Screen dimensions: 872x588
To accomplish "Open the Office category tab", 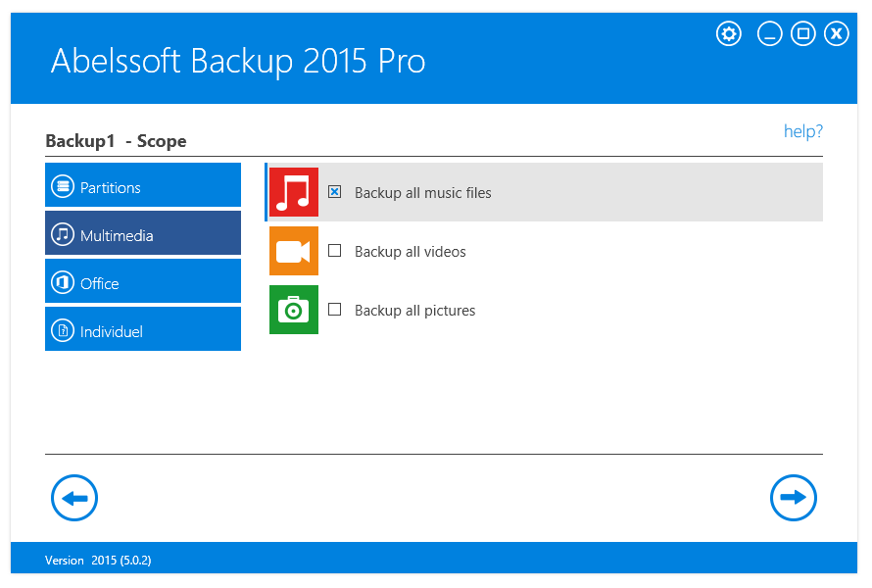I will pyautogui.click(x=143, y=281).
